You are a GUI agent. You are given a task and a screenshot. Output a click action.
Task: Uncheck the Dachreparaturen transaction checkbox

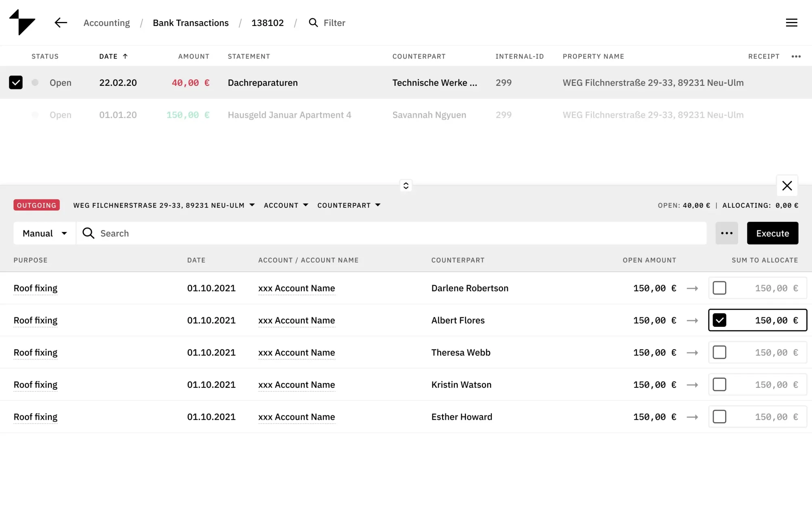[16, 82]
